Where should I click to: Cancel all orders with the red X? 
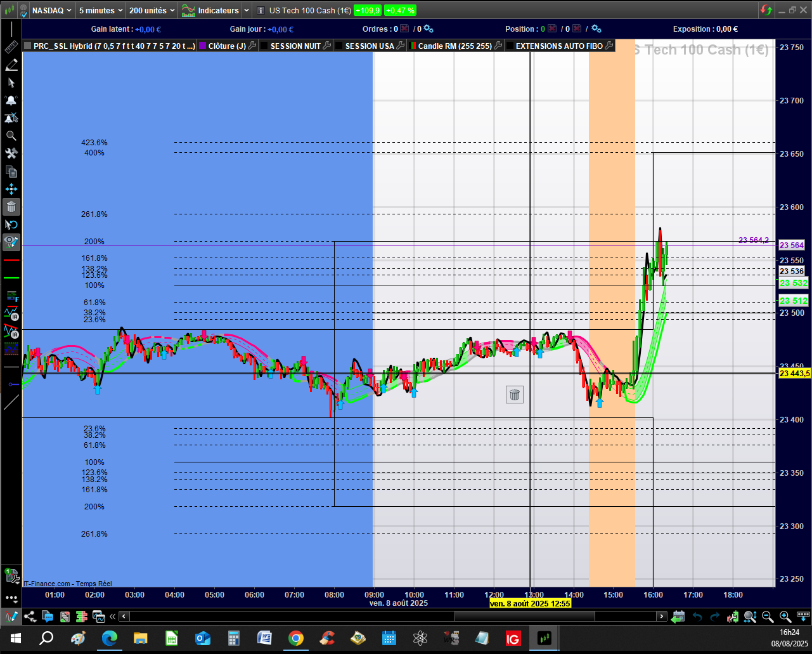point(404,29)
